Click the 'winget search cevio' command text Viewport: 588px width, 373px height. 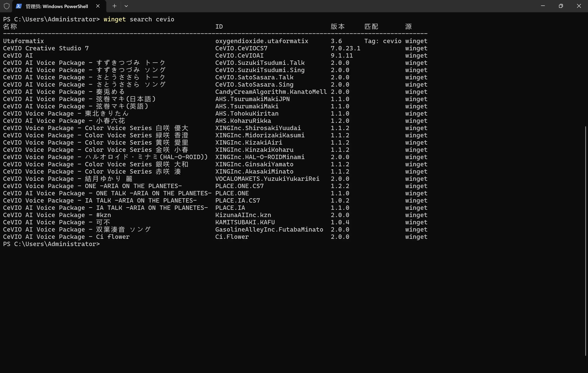139,19
